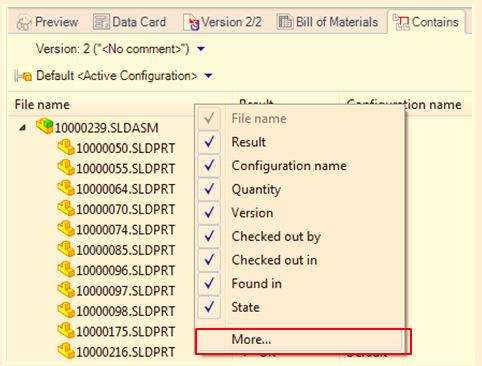
Task: Click the part icon of 10000098.SLDPRT
Action: tap(66, 310)
